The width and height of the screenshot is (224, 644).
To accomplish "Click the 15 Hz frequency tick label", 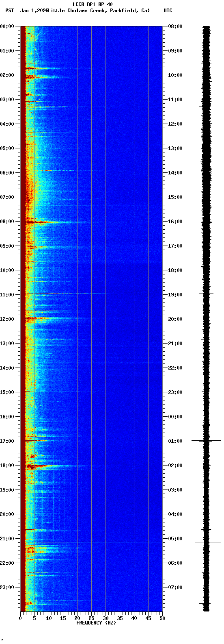I will (x=63, y=618).
